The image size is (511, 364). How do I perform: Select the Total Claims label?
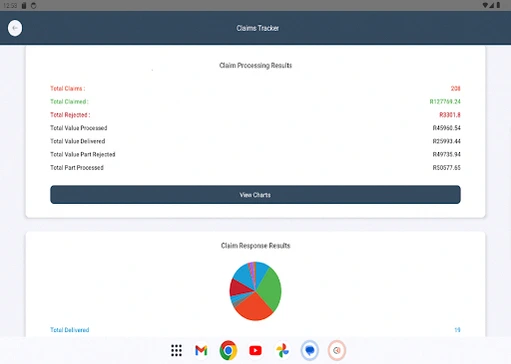tap(68, 88)
